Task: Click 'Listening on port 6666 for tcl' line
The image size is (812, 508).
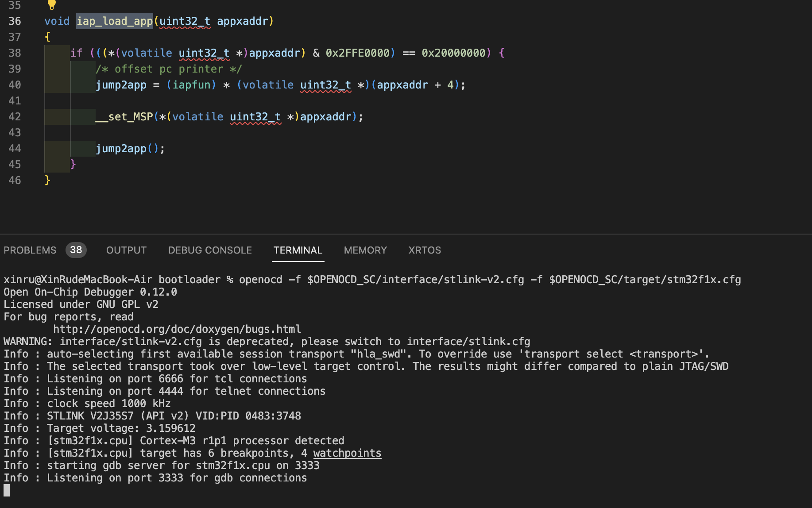Action: click(155, 379)
